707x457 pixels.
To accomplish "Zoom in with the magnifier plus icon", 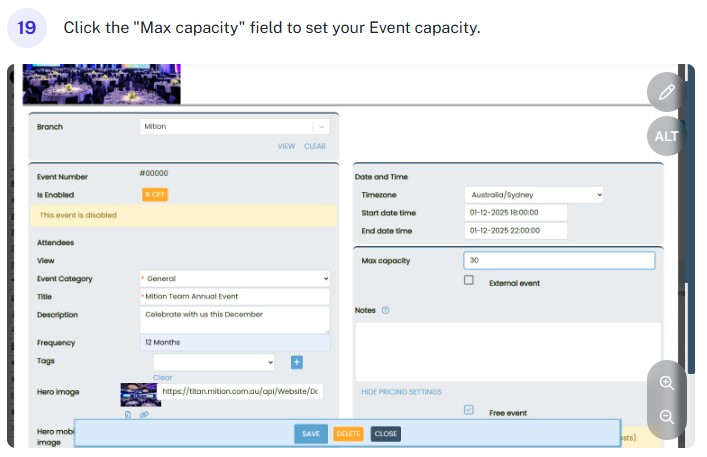I will pyautogui.click(x=667, y=383).
